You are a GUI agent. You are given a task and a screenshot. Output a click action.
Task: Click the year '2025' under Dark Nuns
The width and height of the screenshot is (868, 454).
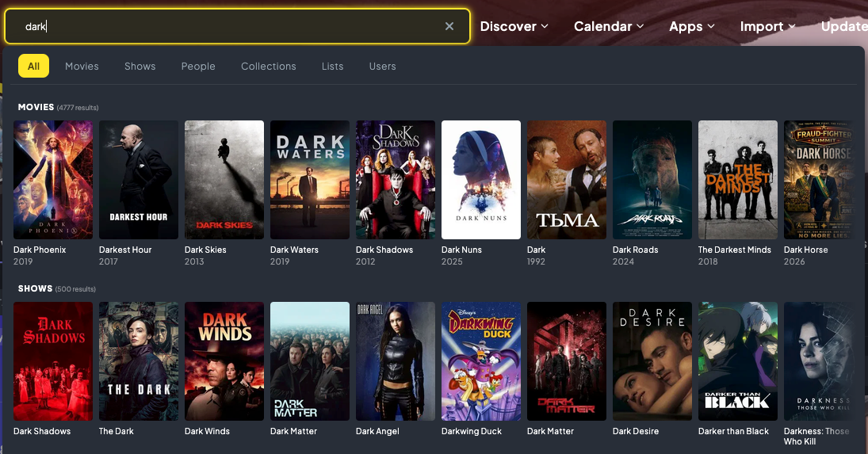click(x=452, y=261)
